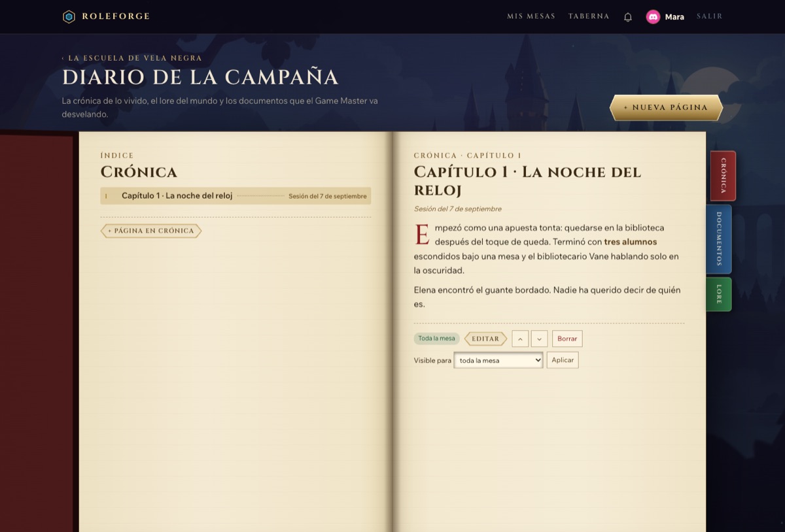Click the bold text tres alumnos
The image size is (785, 532).
pyautogui.click(x=631, y=242)
